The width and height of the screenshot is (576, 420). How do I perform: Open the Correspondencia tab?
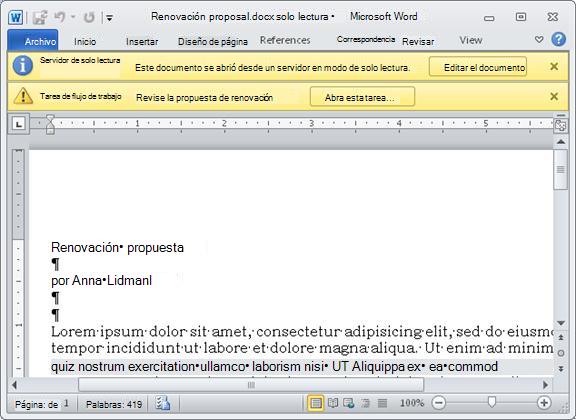point(366,39)
